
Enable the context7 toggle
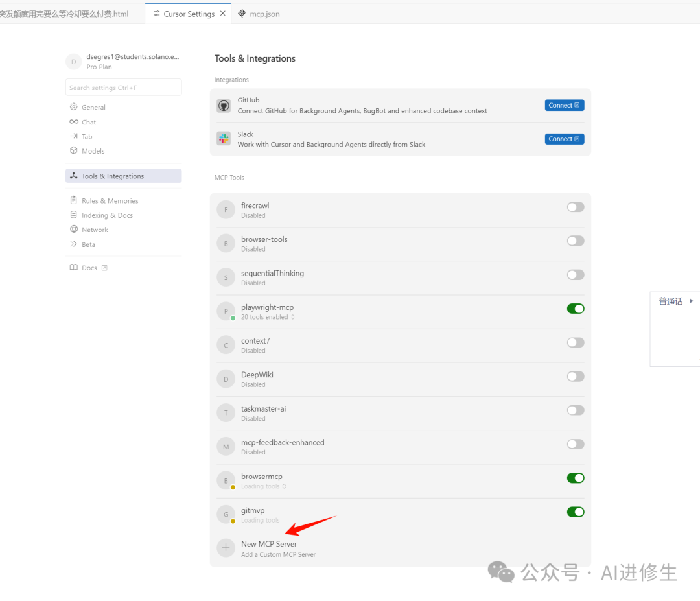(576, 342)
